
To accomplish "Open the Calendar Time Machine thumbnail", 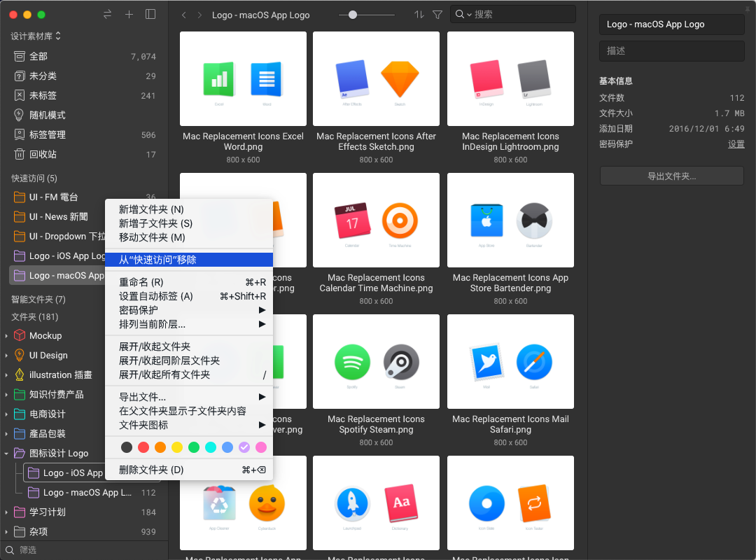I will pyautogui.click(x=376, y=220).
